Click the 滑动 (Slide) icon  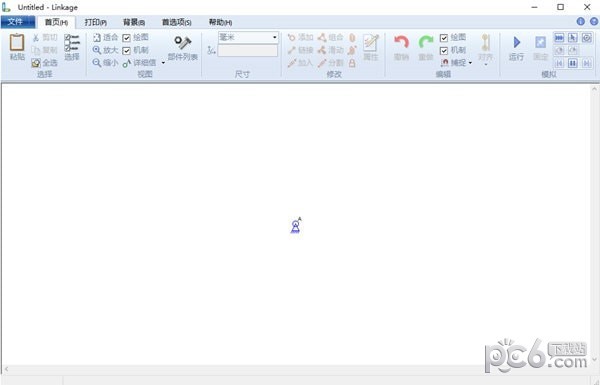tap(322, 50)
